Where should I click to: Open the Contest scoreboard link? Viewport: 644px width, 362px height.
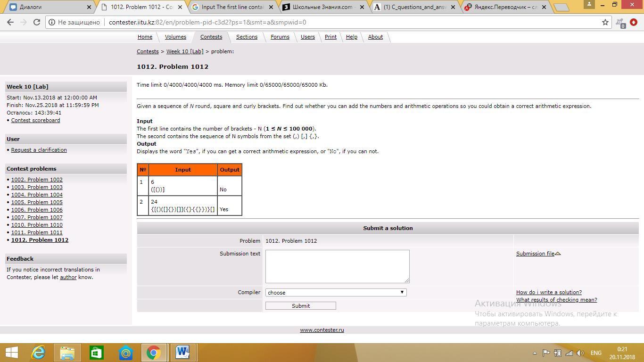[35, 120]
